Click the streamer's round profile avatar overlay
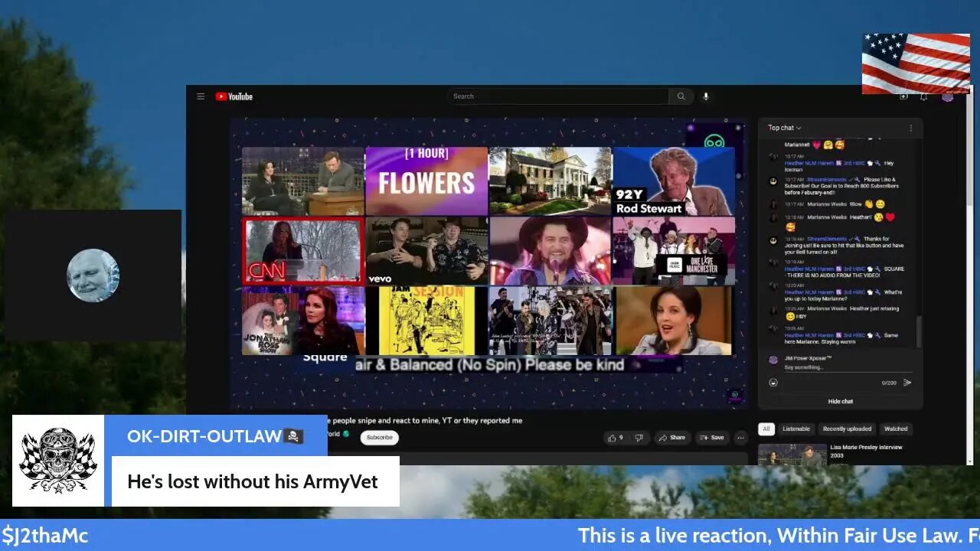 (93, 275)
